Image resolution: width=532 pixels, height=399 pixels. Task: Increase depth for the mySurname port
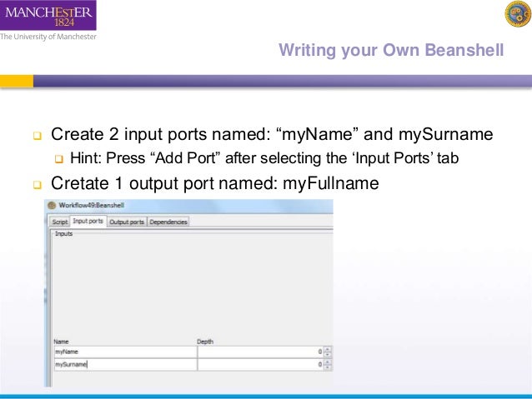pyautogui.click(x=328, y=362)
